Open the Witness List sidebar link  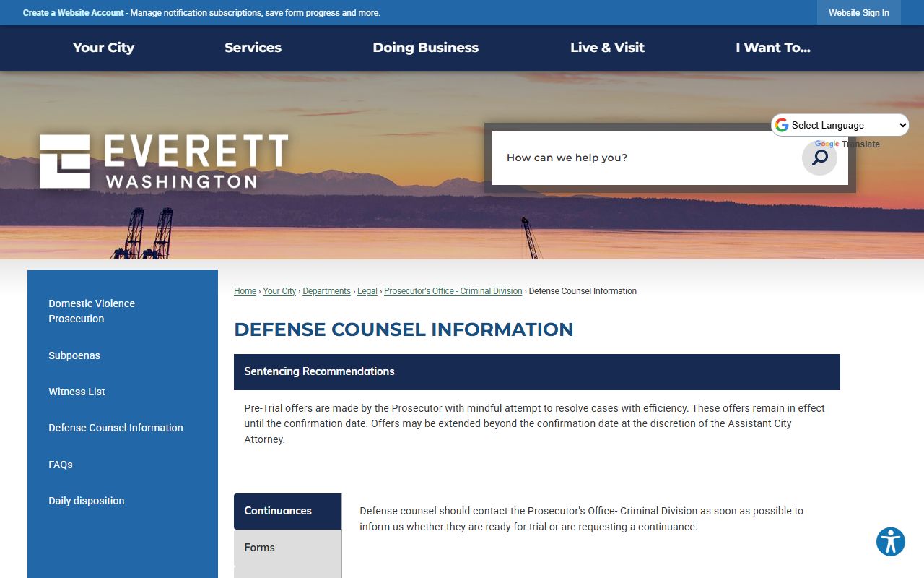[x=77, y=392]
